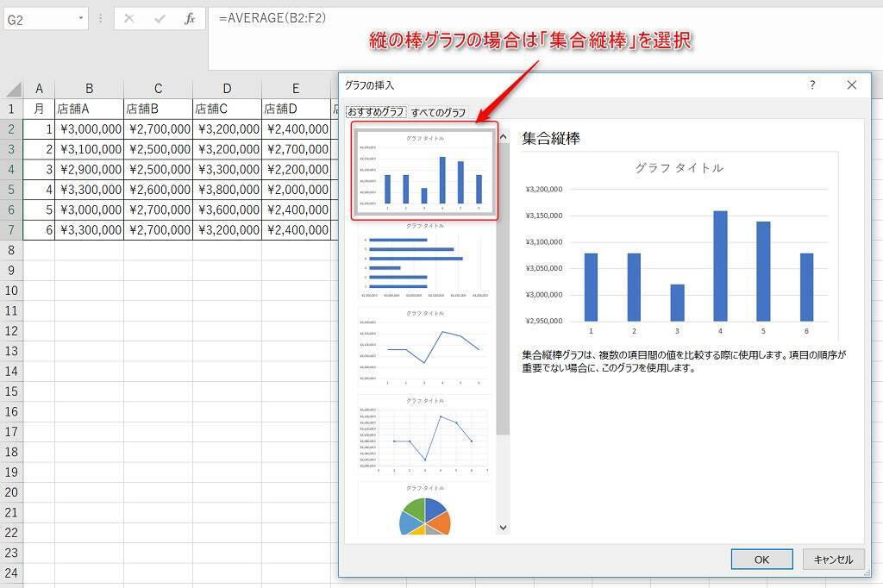Click the formula bar cancel X icon
883x588 pixels.
click(129, 18)
